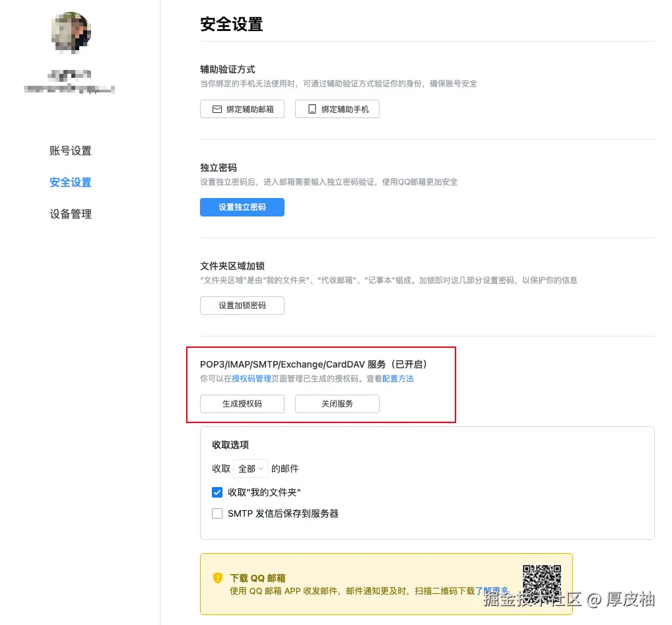The width and height of the screenshot is (672, 625).
Task: Click the blue 设置独立密码 button
Action: [242, 207]
